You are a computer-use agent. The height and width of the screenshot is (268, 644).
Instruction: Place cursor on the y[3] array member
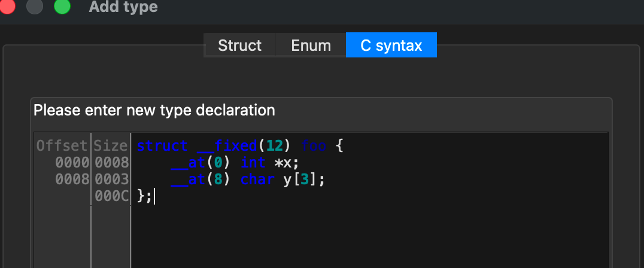pyautogui.click(x=300, y=179)
